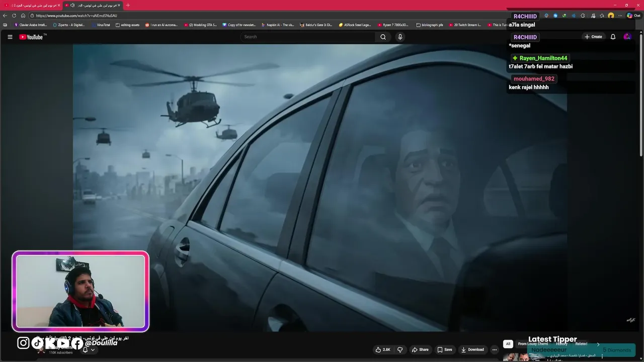Add page to favorites star

[602, 16]
